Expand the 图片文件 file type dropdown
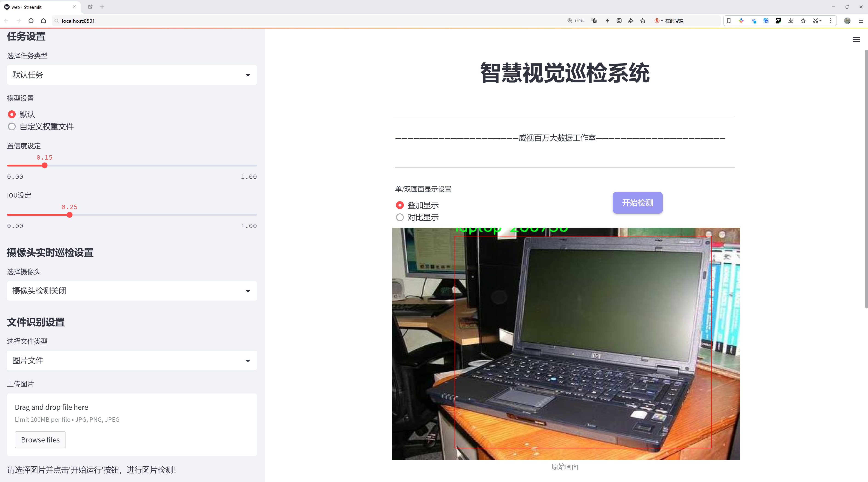Screen dimensions: 868x482 [132, 361]
